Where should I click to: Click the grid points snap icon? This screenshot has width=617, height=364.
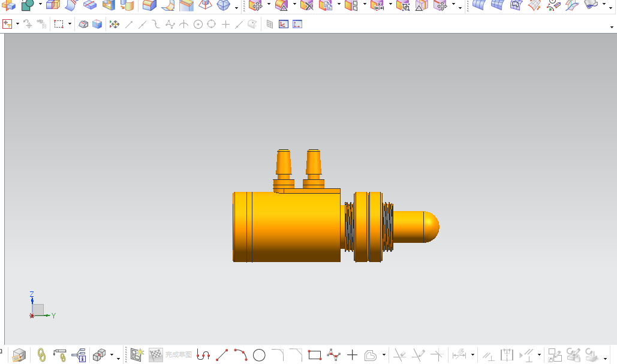[270, 25]
